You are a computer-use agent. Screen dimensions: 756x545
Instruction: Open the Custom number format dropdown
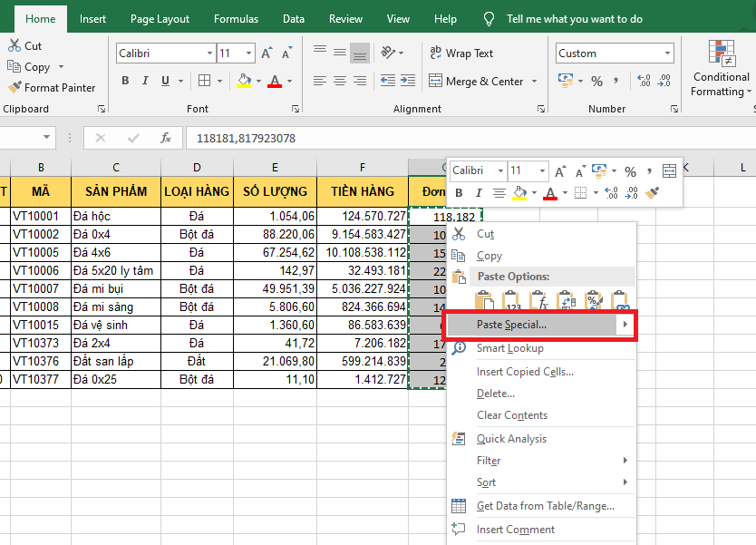coord(668,54)
